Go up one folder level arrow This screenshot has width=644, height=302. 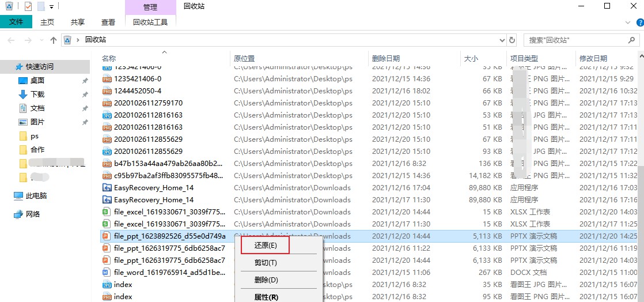tap(53, 40)
